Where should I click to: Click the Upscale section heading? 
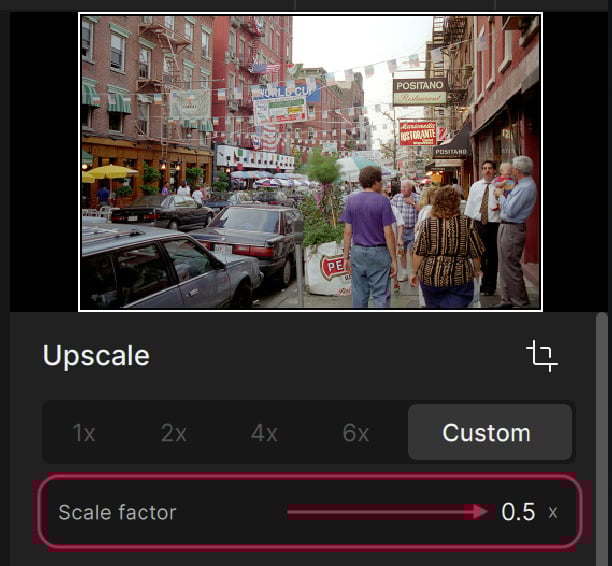96,356
